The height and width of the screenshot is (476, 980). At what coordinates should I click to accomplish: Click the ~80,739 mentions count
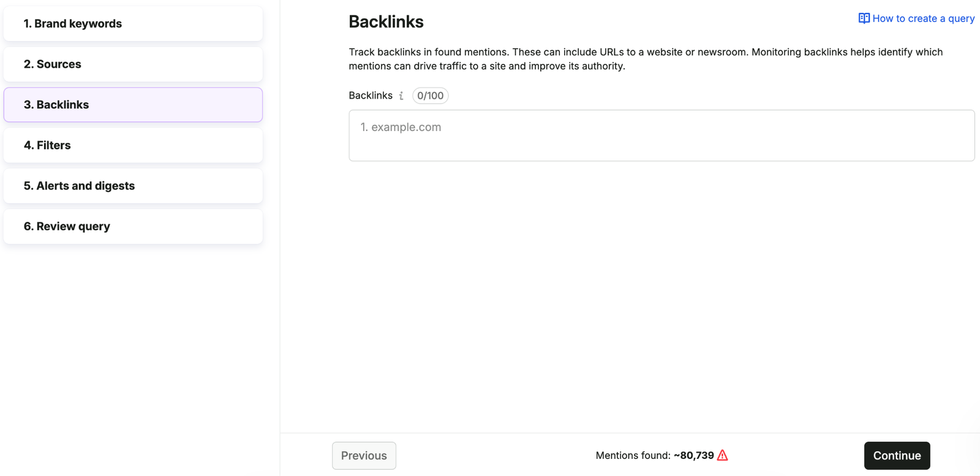pyautogui.click(x=694, y=456)
